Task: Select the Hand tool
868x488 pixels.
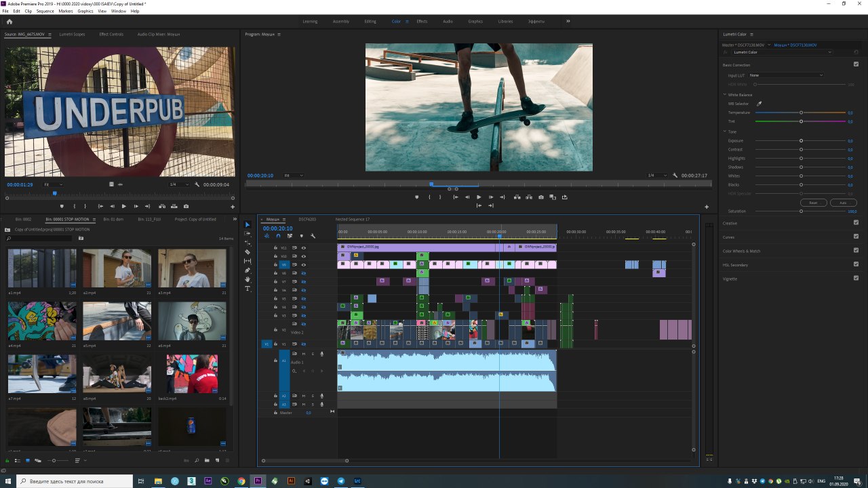Action: tap(248, 279)
